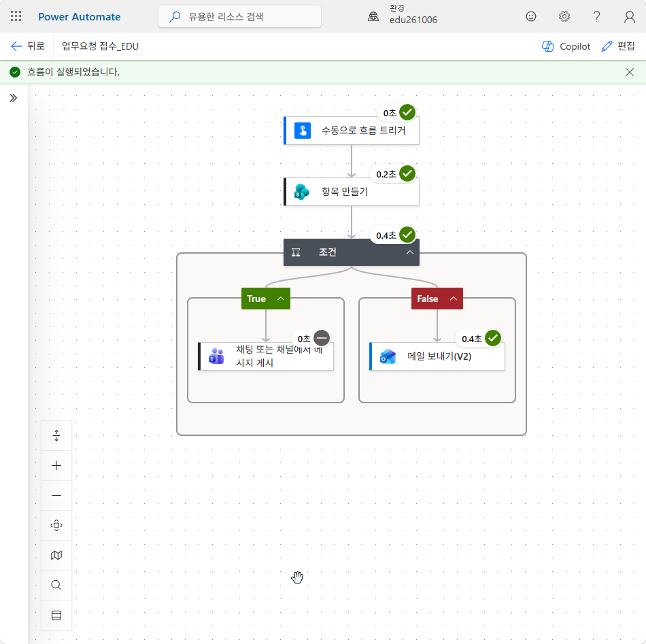Toggle the minimap
Image resolution: width=646 pixels, height=644 pixels.
[56, 556]
